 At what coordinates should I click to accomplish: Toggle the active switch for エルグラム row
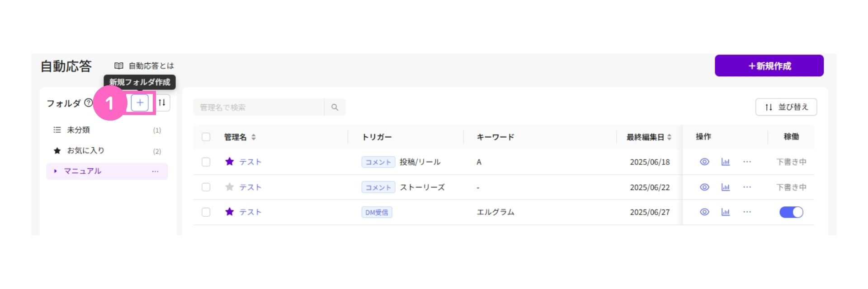click(791, 212)
